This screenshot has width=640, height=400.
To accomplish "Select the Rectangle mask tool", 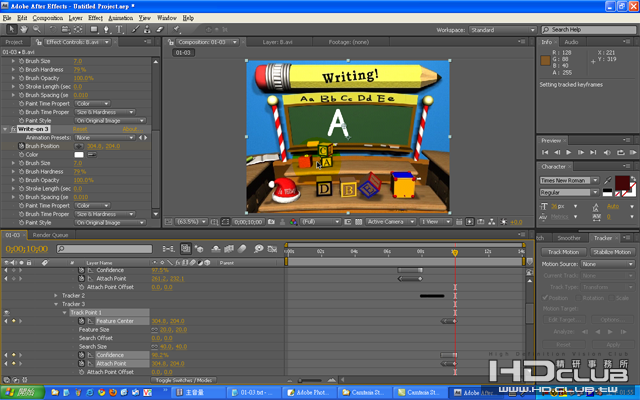I will (94, 29).
